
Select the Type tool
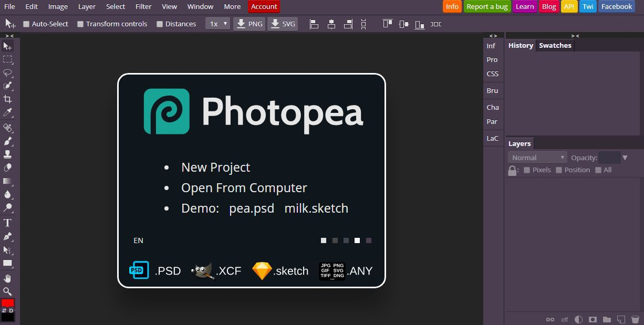point(8,223)
